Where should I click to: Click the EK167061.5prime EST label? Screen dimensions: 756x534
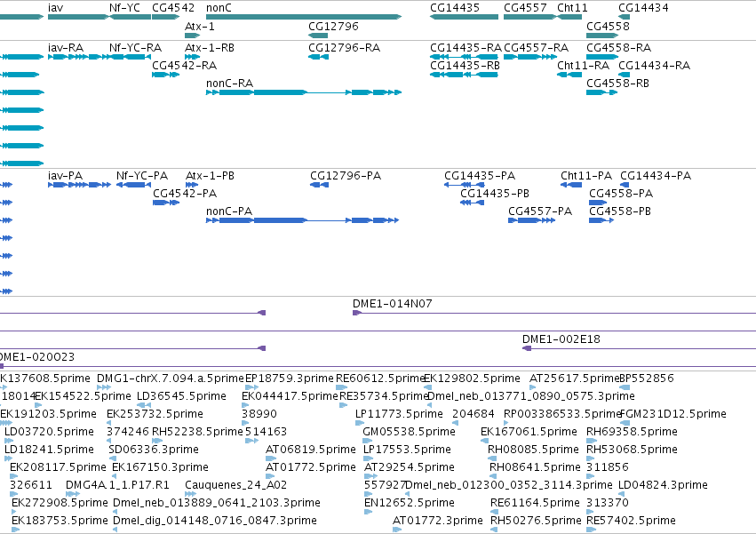[529, 431]
